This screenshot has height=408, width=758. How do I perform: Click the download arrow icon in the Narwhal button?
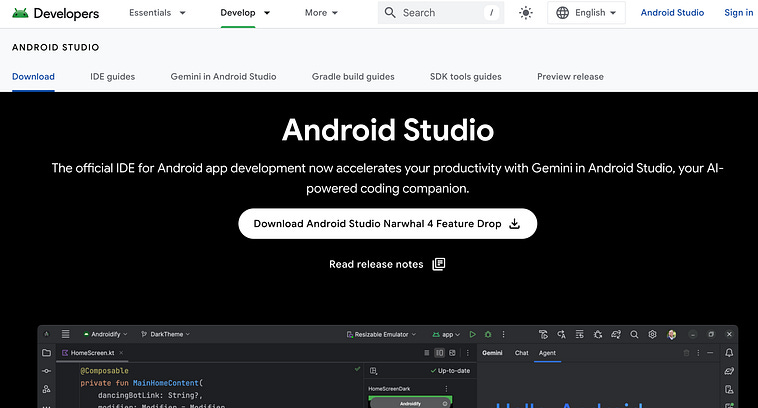click(514, 223)
